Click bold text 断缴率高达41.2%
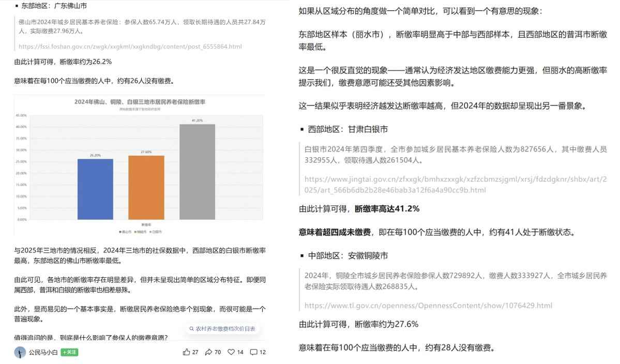This screenshot has width=620, height=364. pyautogui.click(x=387, y=209)
